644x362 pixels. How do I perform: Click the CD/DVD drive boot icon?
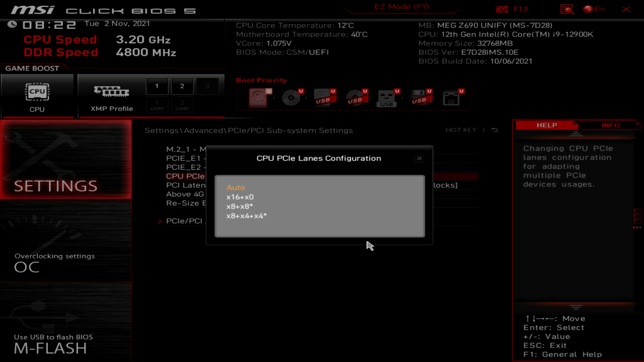coord(291,98)
